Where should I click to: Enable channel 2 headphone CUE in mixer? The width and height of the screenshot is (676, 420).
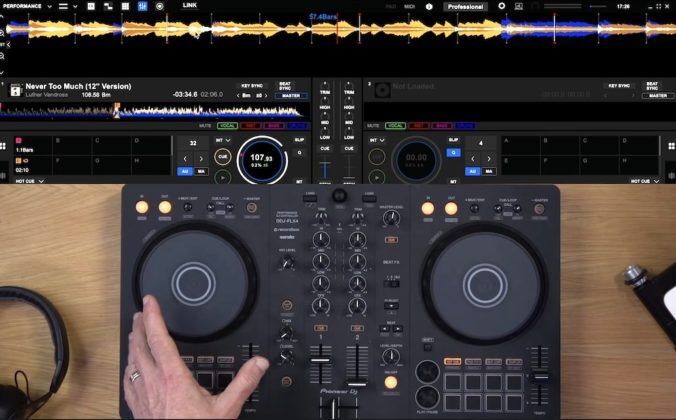pos(349,148)
